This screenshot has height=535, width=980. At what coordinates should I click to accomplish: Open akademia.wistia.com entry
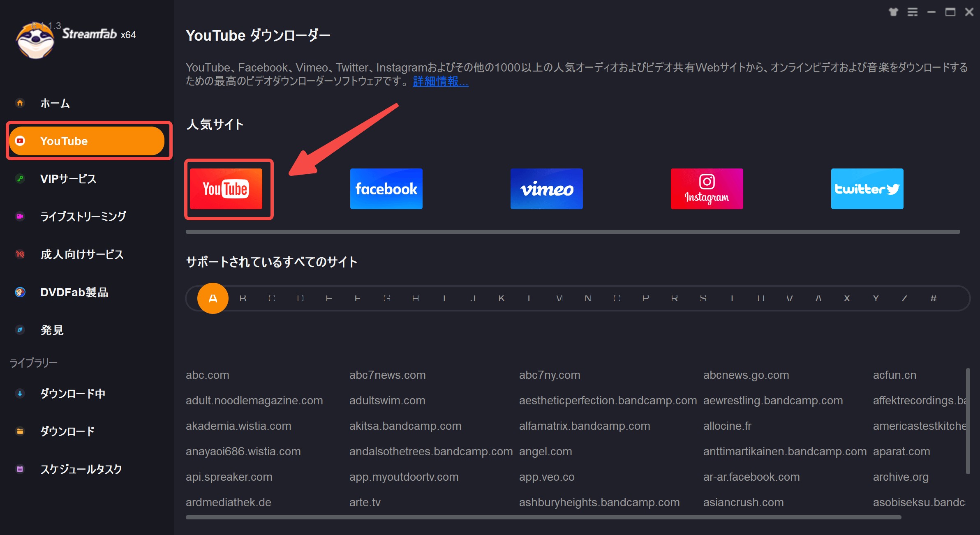(238, 426)
